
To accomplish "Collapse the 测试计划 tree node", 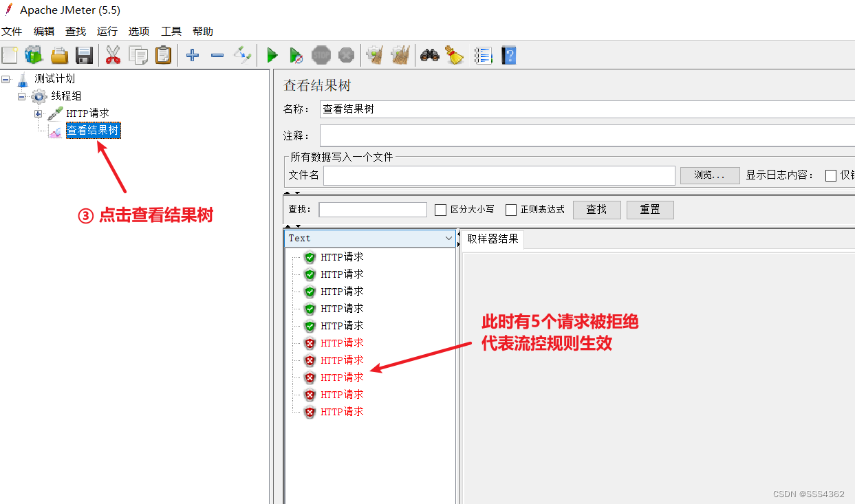I will tap(6, 79).
